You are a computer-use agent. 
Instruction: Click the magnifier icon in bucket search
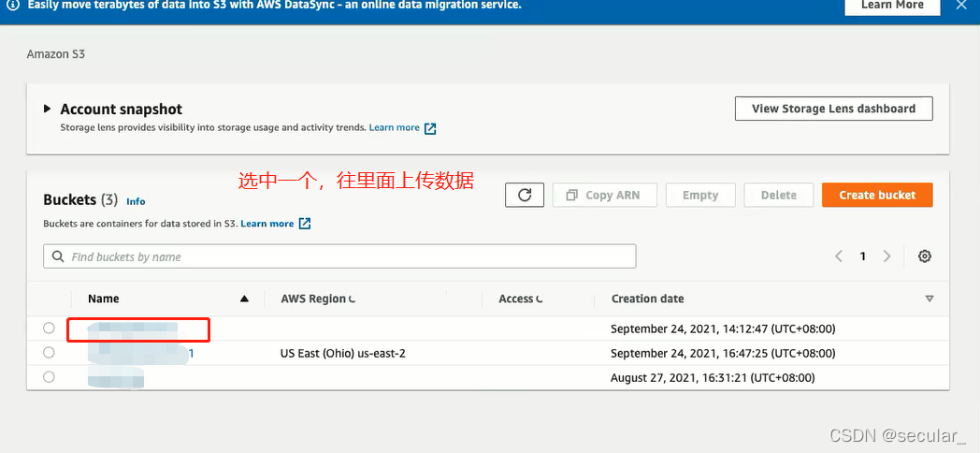tap(57, 256)
